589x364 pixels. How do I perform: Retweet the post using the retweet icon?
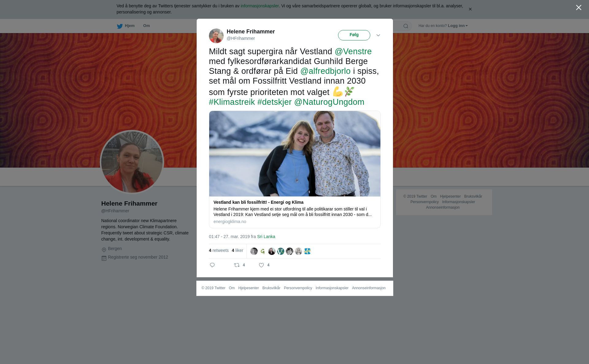tap(237, 265)
